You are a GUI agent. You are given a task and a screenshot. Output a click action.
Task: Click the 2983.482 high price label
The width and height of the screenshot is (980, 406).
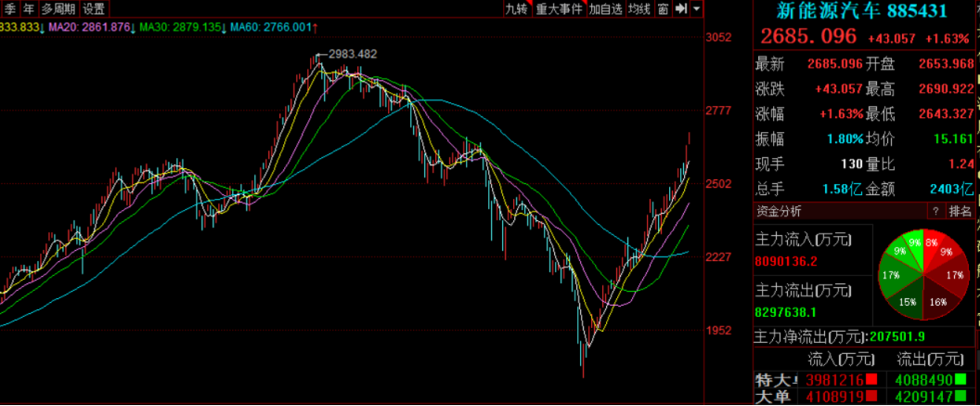point(354,54)
